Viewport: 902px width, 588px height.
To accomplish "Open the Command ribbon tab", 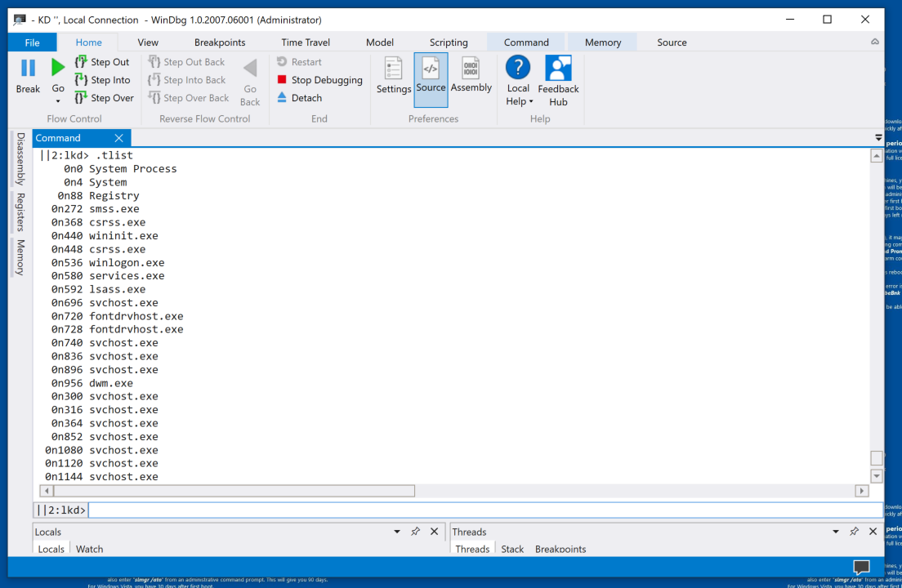I will [x=526, y=42].
